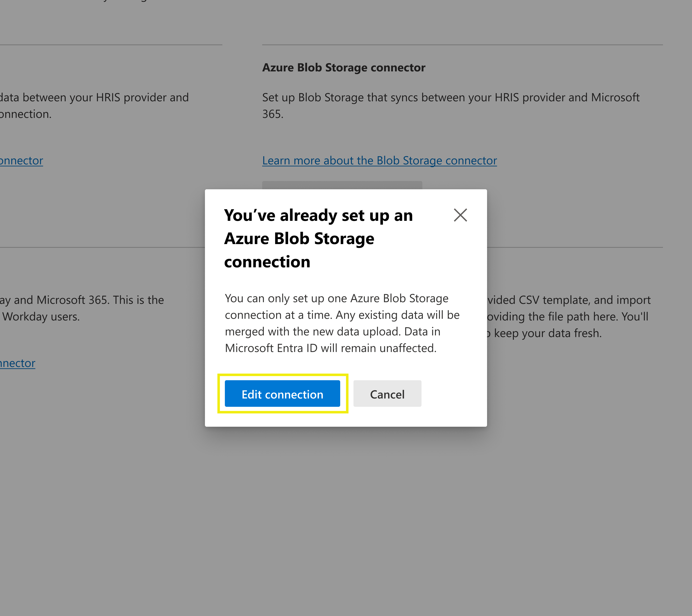Close the dialog with the X icon
The image size is (692, 616).
tap(460, 215)
